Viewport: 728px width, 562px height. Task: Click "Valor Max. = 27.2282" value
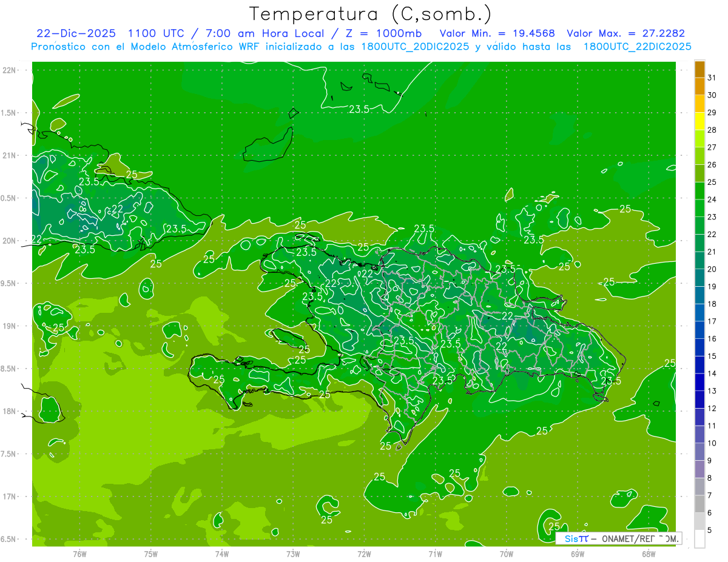click(x=625, y=33)
